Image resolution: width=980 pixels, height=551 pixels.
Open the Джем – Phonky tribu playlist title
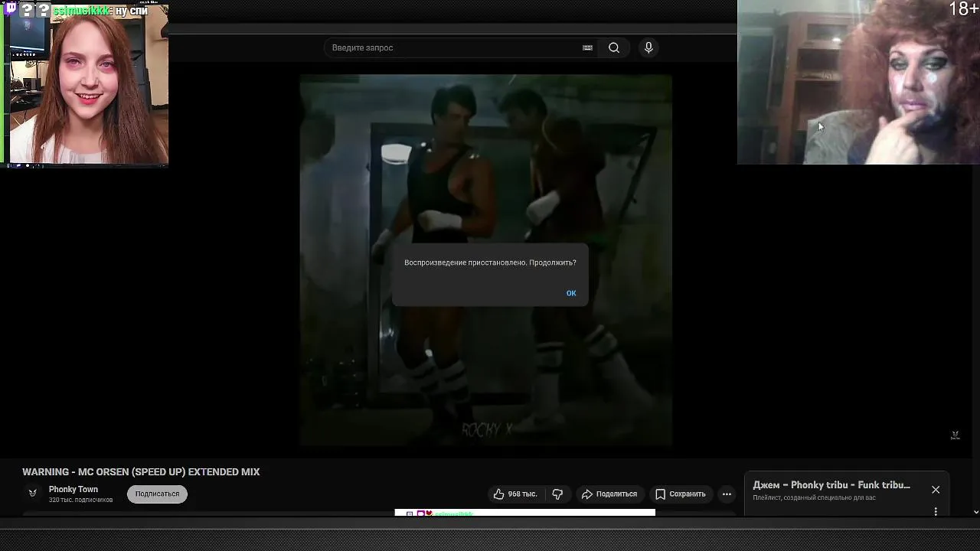831,485
